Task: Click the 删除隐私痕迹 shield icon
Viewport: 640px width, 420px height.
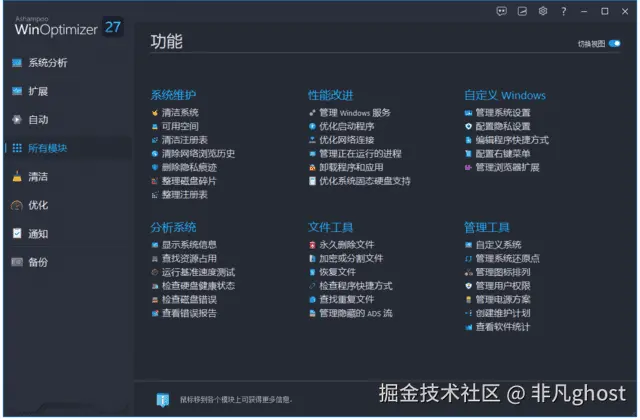Action: click(x=155, y=167)
